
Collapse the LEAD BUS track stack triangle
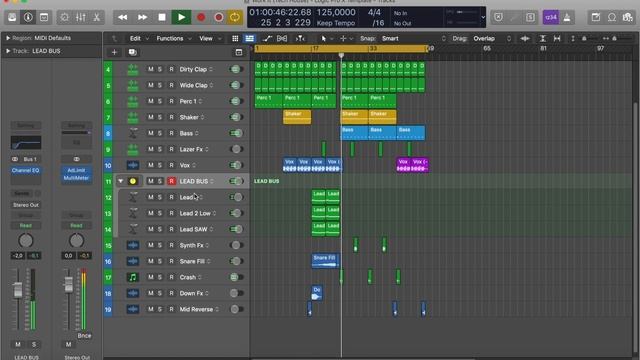point(121,181)
